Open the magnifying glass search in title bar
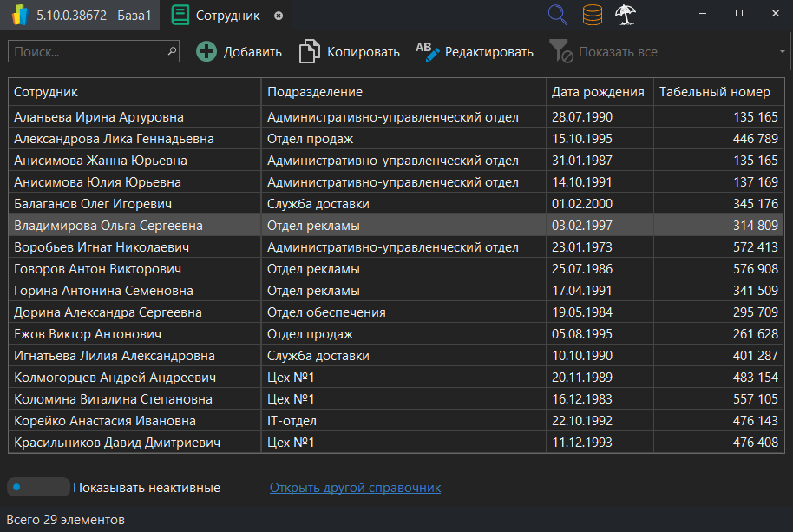The height and width of the screenshot is (532, 793). coord(559,15)
